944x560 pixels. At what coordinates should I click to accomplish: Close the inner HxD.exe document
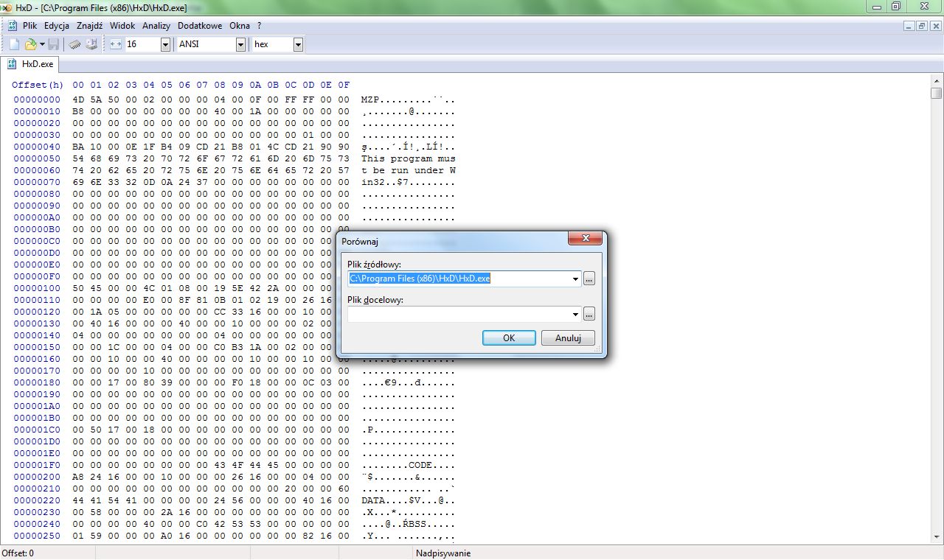point(934,25)
